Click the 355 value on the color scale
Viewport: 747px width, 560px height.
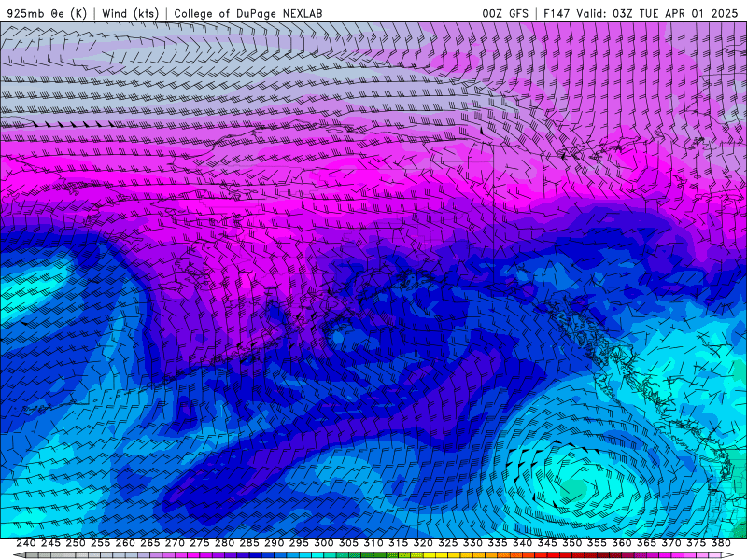597,543
